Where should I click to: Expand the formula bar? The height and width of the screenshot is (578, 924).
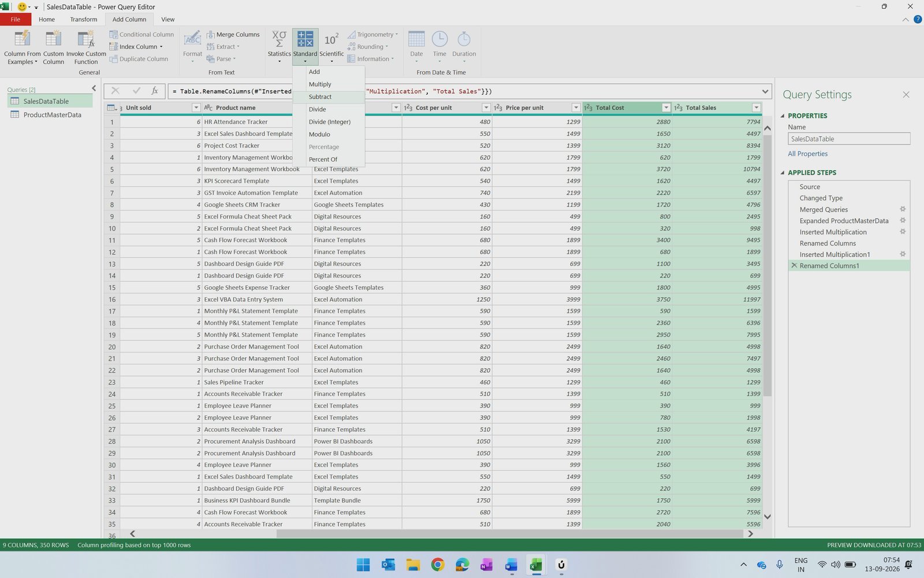pyautogui.click(x=765, y=91)
